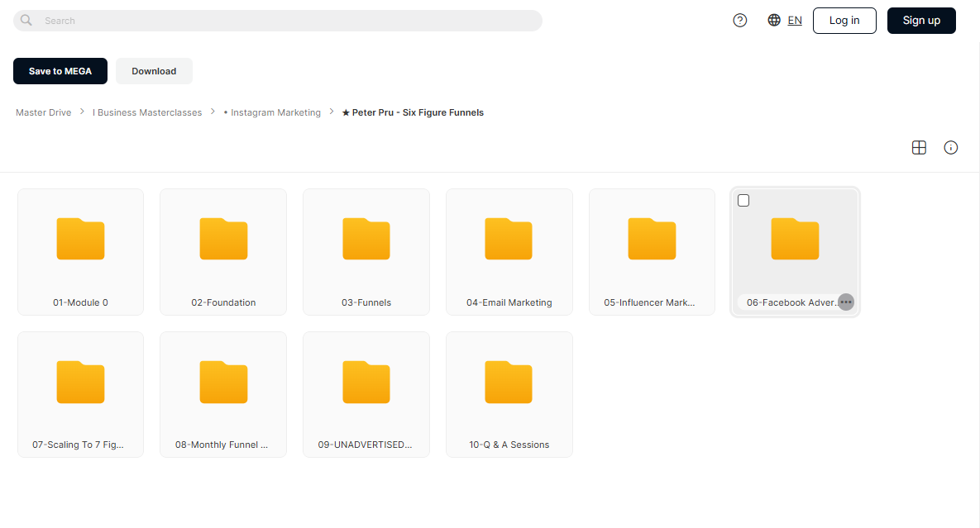This screenshot has height=528, width=980.
Task: Go to Instagram Marketing breadcrumb
Action: [x=272, y=112]
